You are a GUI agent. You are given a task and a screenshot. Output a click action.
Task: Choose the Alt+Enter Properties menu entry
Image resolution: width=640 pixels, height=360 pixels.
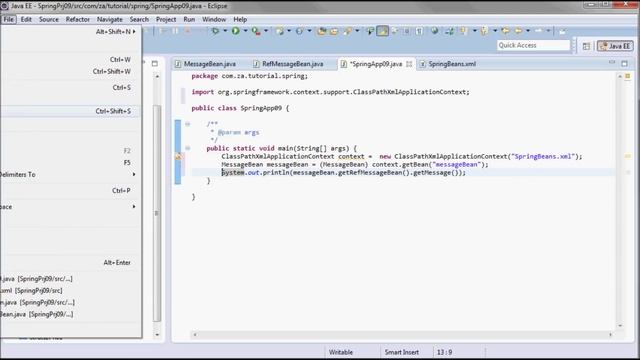pyautogui.click(x=71, y=262)
